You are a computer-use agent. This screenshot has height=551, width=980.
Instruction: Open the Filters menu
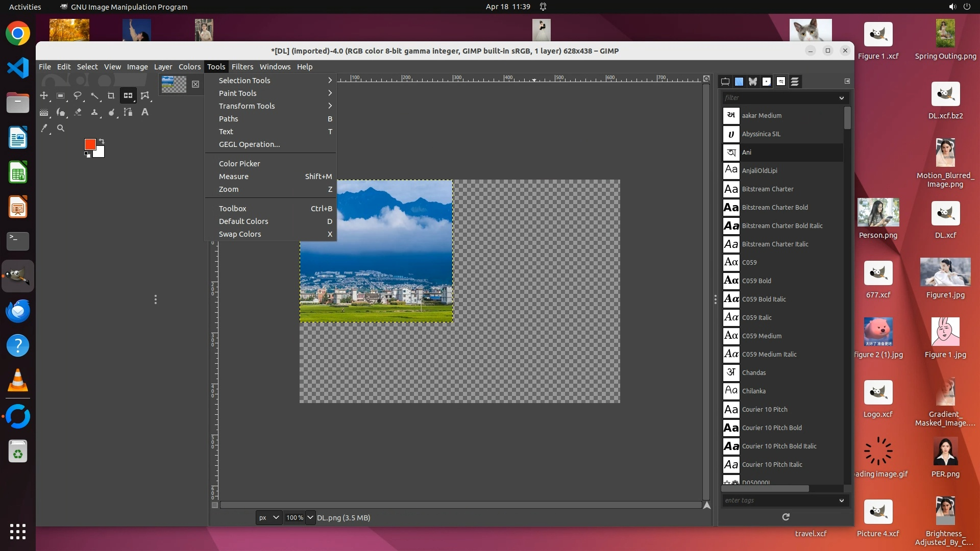pos(242,66)
